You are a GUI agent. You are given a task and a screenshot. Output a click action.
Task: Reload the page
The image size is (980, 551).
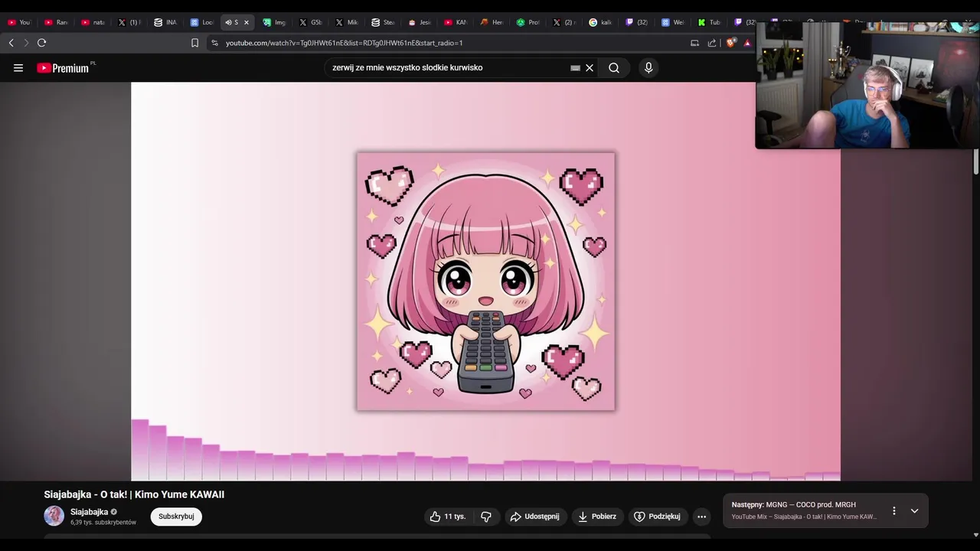[42, 43]
